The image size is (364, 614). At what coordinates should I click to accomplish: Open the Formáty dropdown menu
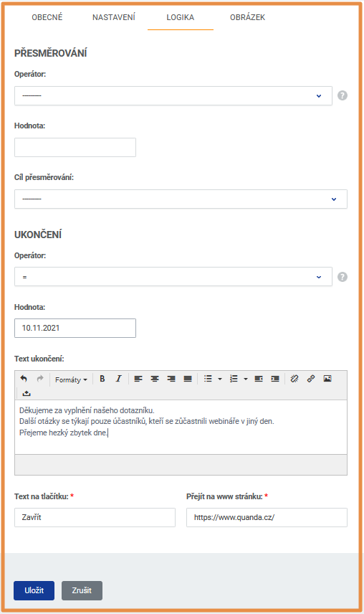coord(71,379)
